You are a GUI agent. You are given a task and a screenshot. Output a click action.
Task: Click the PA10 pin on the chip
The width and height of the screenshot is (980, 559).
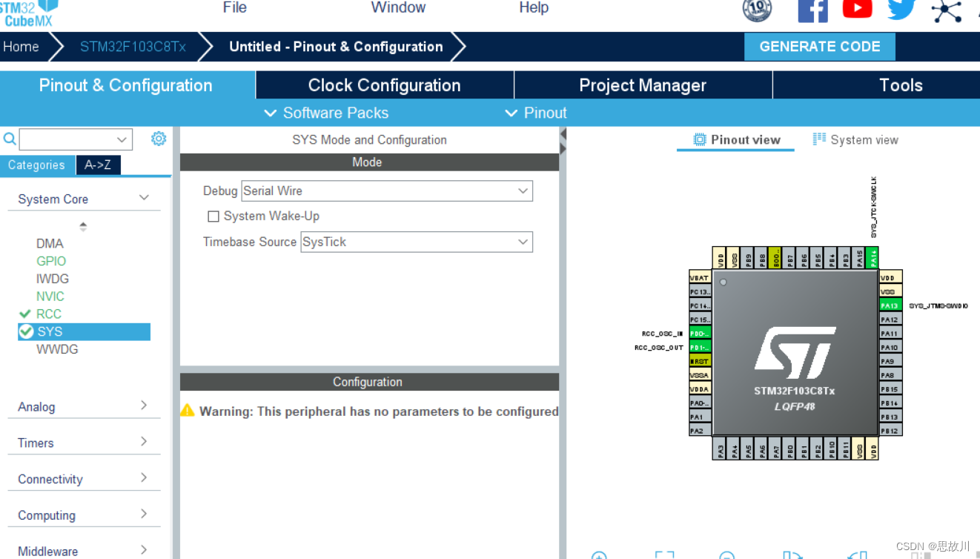(x=890, y=347)
